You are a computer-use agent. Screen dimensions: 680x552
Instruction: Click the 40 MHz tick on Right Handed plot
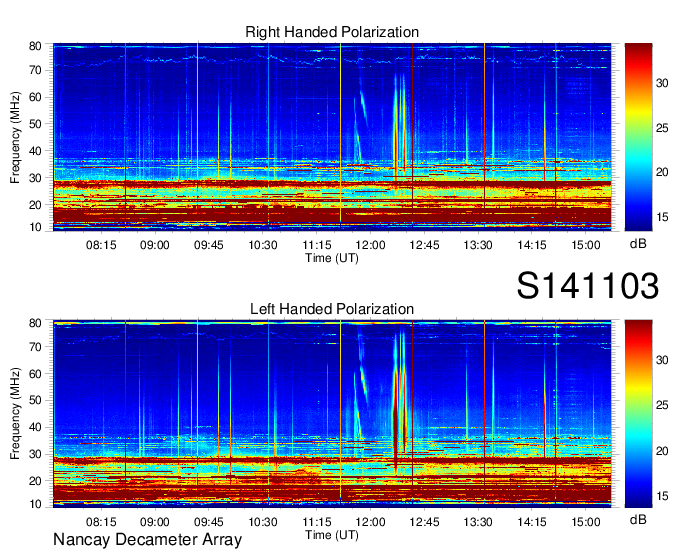[35, 151]
